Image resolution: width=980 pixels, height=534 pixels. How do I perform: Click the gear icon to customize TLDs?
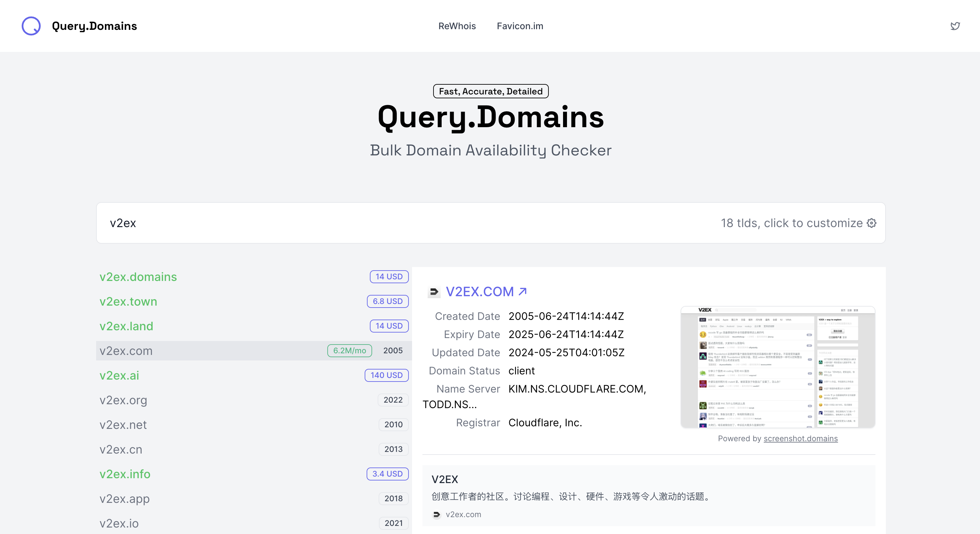(872, 223)
